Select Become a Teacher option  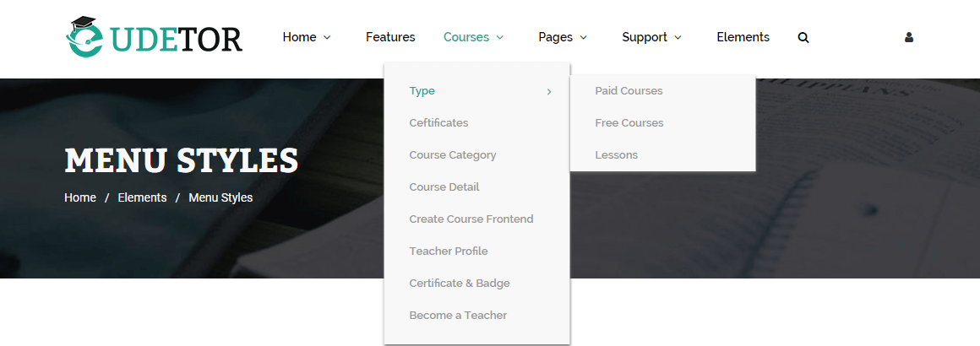[458, 316]
